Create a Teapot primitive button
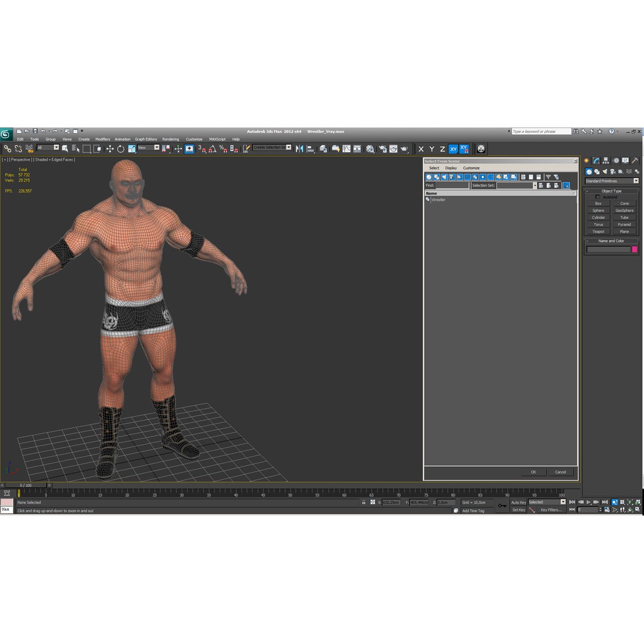 598,231
